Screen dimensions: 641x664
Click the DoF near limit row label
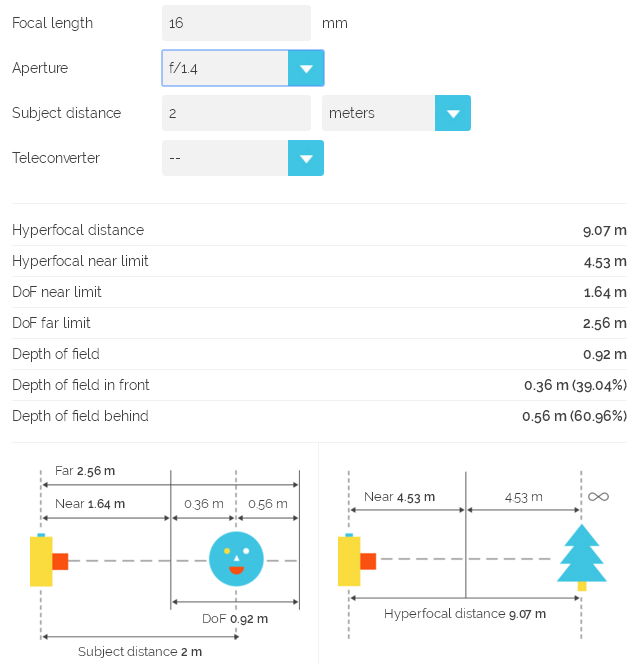(x=57, y=292)
